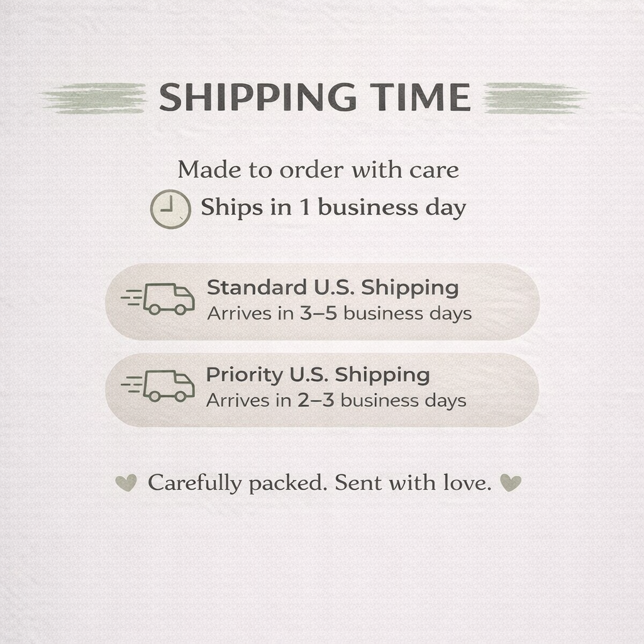
Task: Click 'Arrives in 2–3 business days' text
Action: pos(336,400)
